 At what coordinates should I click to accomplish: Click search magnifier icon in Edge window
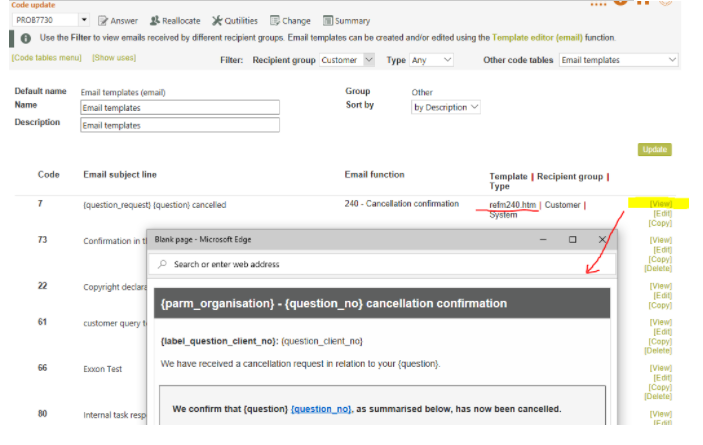coord(162,264)
